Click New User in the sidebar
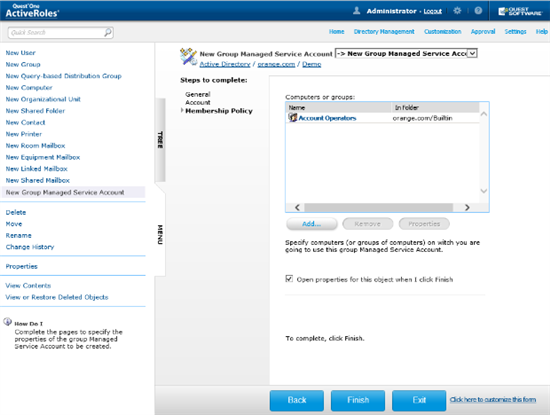This screenshot has width=550, height=415. [x=20, y=53]
